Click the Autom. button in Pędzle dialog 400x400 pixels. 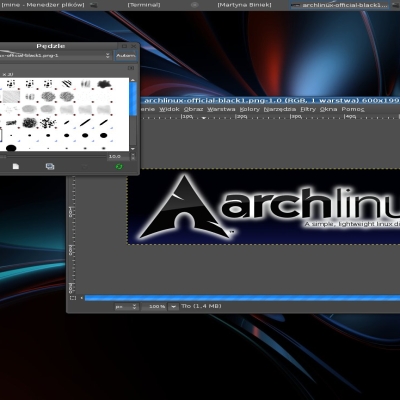click(126, 56)
